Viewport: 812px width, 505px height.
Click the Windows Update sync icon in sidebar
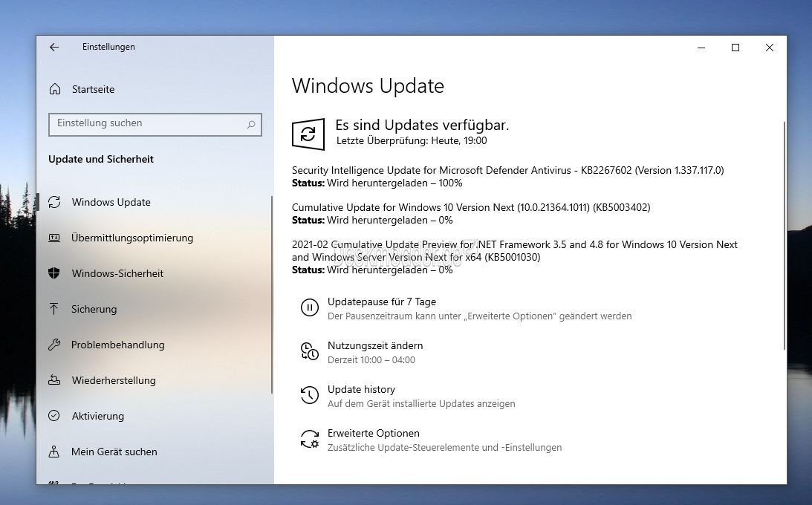[x=54, y=202]
